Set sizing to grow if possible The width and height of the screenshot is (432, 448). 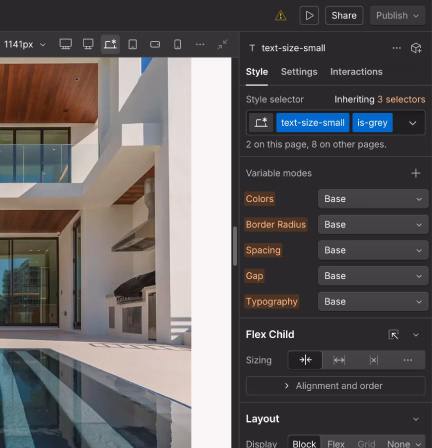339,360
